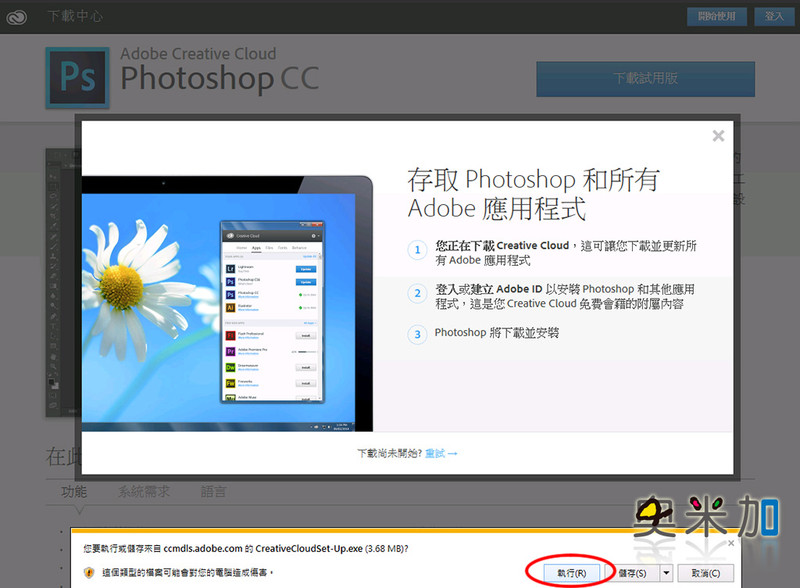Click the 取消(C) cancel button
This screenshot has width=800, height=588.
click(x=706, y=573)
